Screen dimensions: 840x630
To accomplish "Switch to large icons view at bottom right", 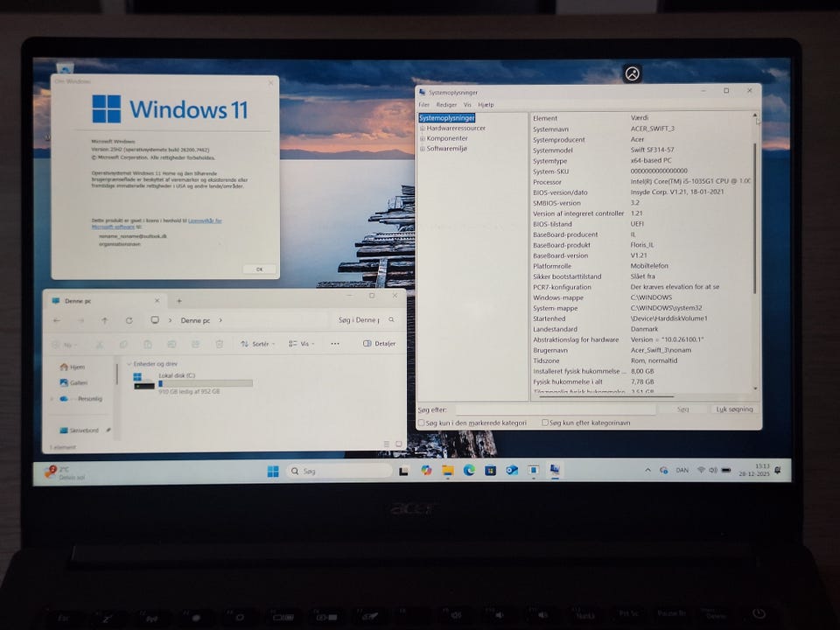I will [x=399, y=444].
